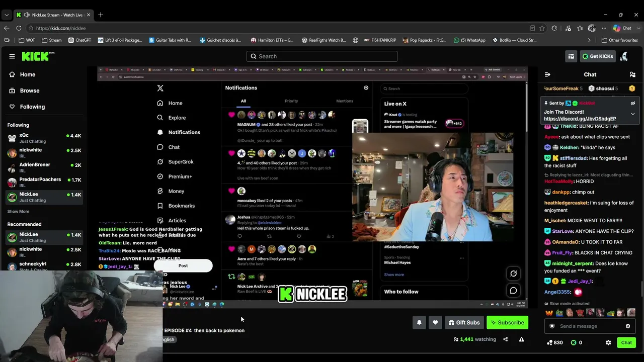Open SuperGrok in streamed X sidebar
Viewport: 644px width, 362px height.
click(x=176, y=162)
